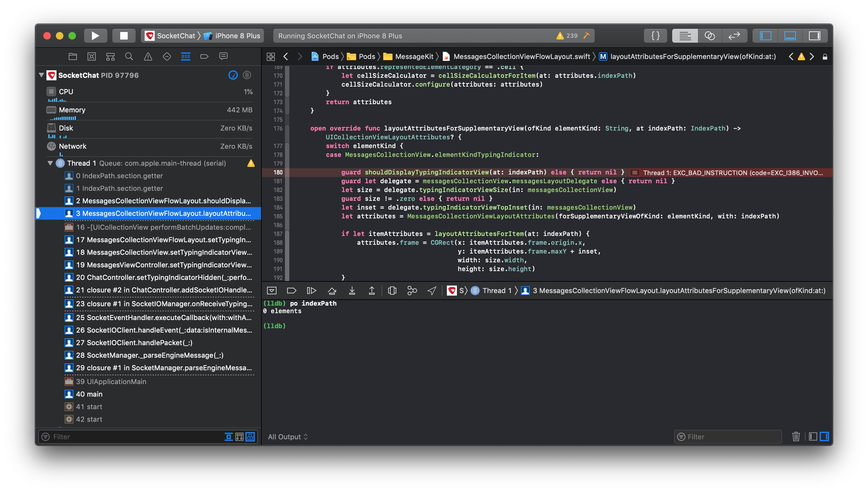
Task: Open the Source Control navigator tab
Action: 92,56
